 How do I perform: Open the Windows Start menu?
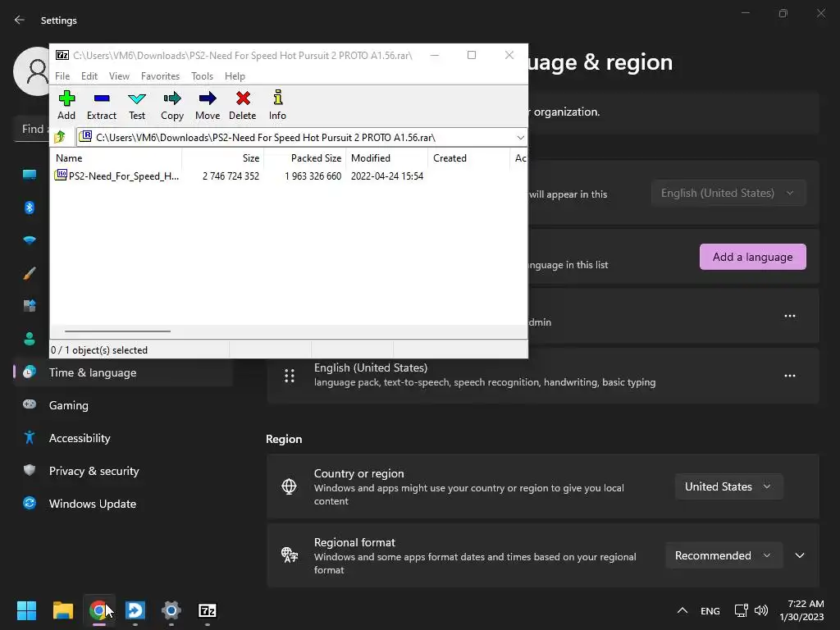click(27, 610)
